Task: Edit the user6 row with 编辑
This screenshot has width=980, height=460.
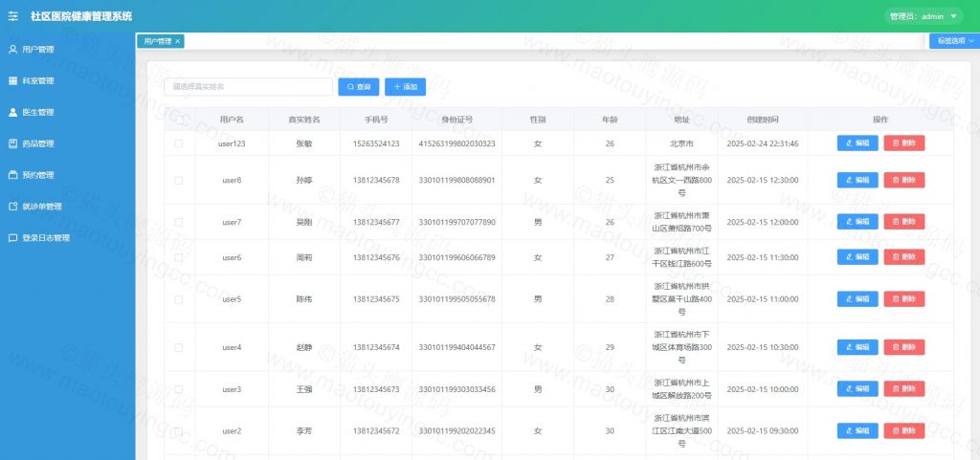Action: click(857, 257)
